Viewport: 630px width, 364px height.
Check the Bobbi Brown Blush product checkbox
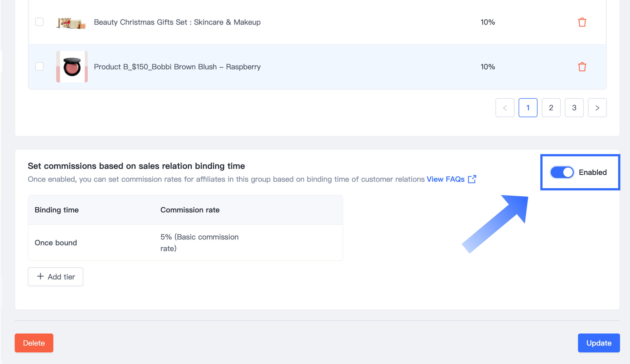(40, 66)
